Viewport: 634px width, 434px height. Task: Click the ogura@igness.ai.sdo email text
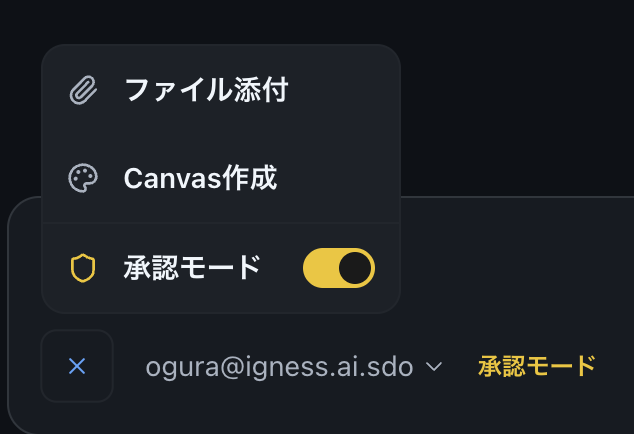pyautogui.click(x=279, y=367)
